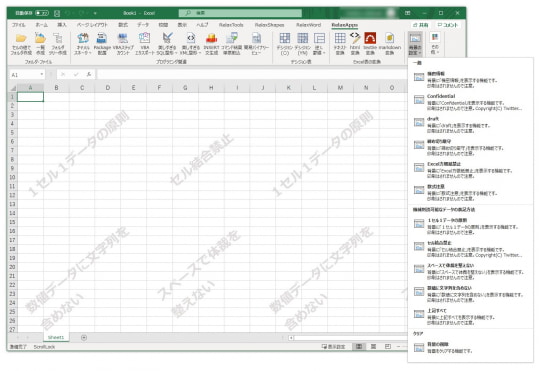Select the Excel方眼紙禁止 background item
The height and width of the screenshot is (371, 540).
click(x=470, y=170)
